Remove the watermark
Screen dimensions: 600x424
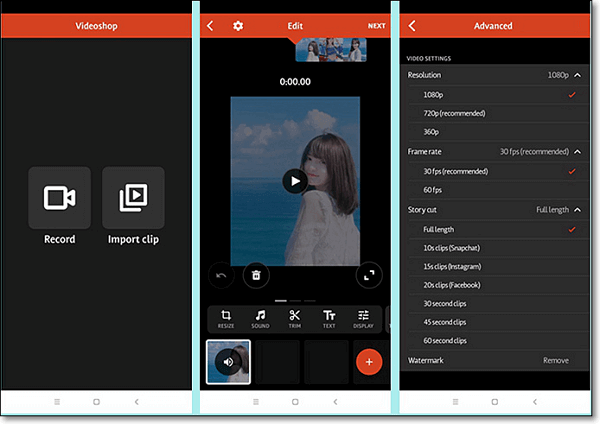click(x=555, y=359)
